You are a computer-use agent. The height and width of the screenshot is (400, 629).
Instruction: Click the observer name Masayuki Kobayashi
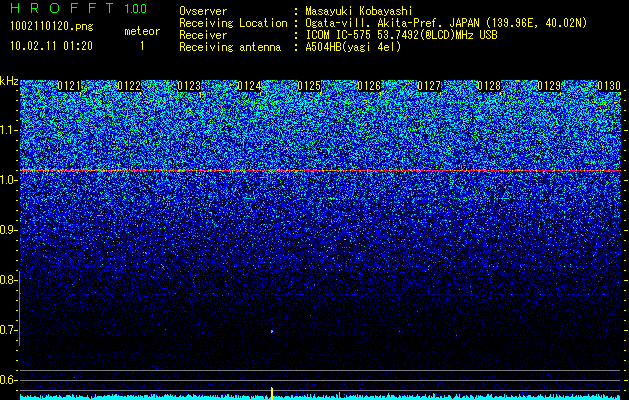point(359,11)
